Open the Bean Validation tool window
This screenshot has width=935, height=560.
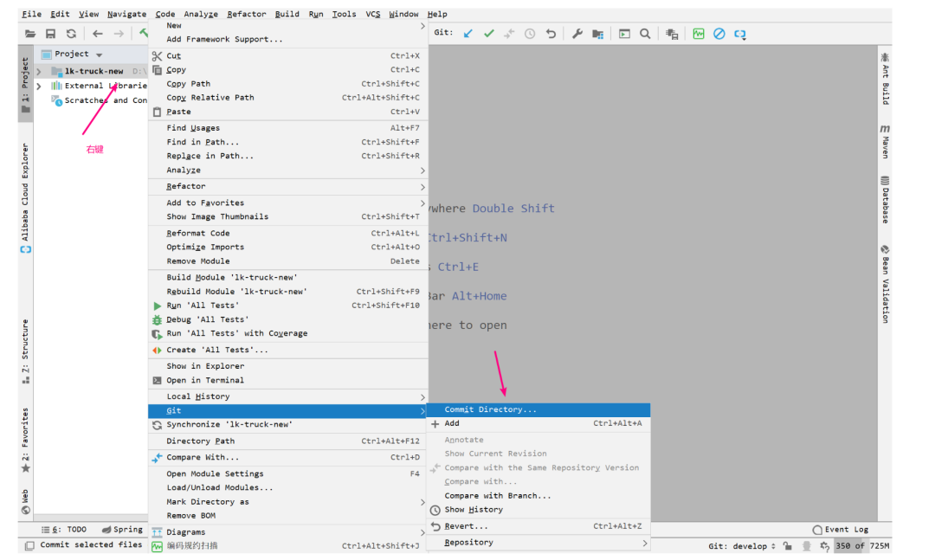point(885,284)
